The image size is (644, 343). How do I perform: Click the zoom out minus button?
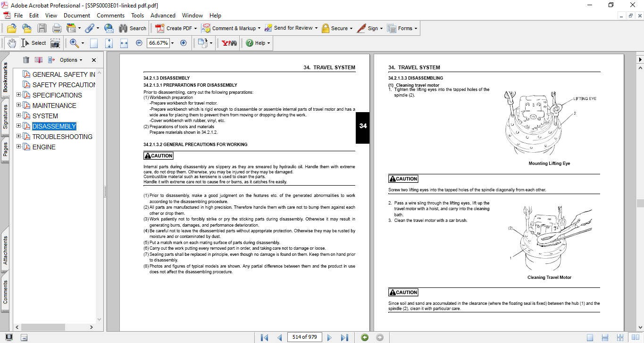point(139,43)
